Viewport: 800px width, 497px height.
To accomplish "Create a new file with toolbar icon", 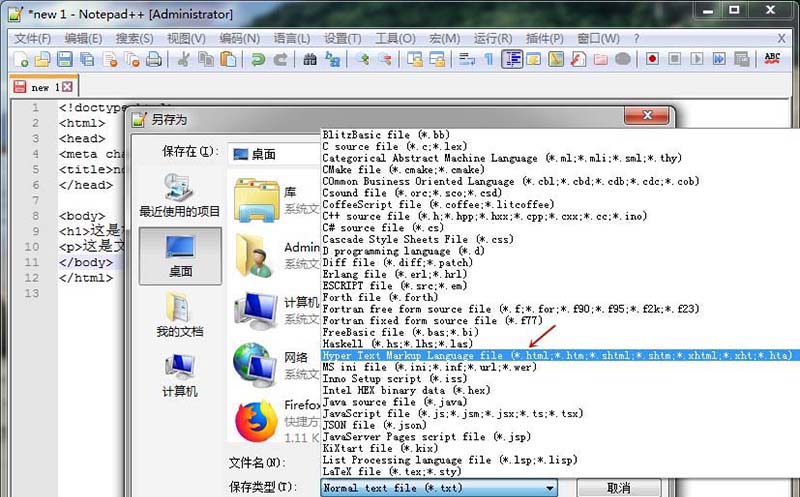I will pyautogui.click(x=21, y=59).
